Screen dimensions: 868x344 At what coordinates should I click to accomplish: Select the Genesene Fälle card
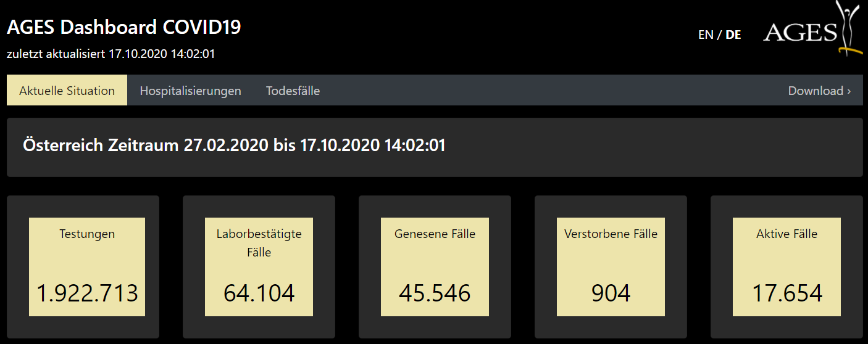click(x=435, y=267)
